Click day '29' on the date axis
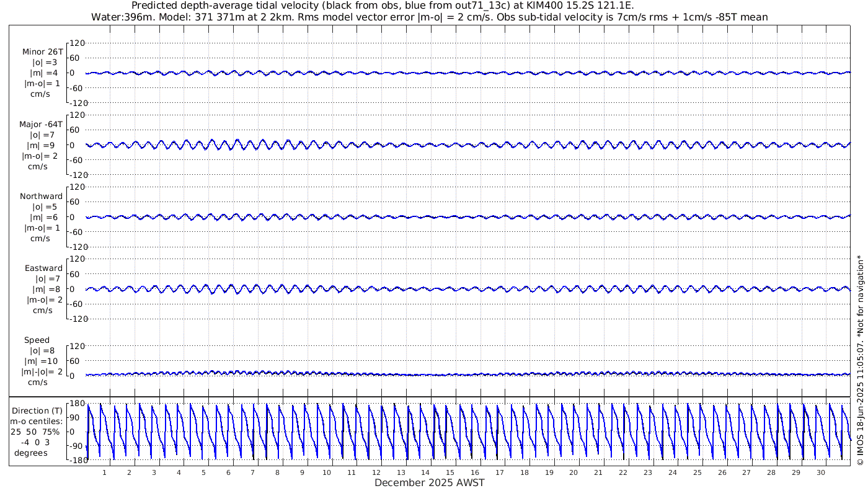Image resolution: width=868 pixels, height=496 pixels. tap(795, 472)
